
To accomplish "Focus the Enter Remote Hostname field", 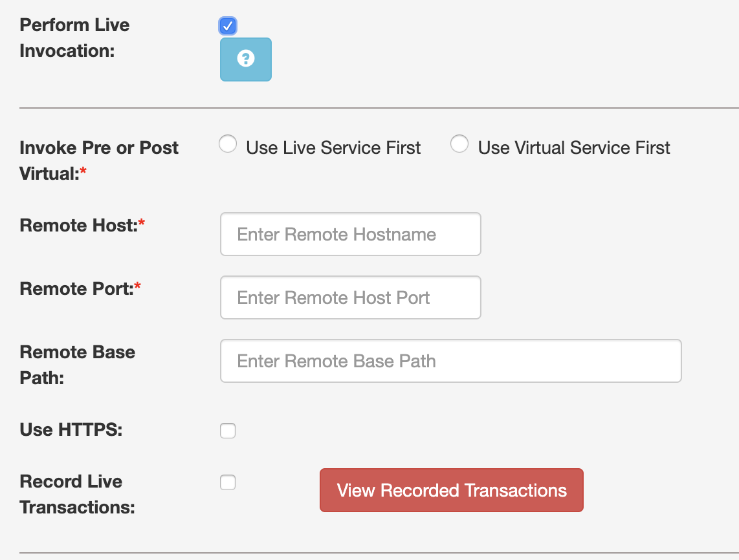I will tap(350, 234).
